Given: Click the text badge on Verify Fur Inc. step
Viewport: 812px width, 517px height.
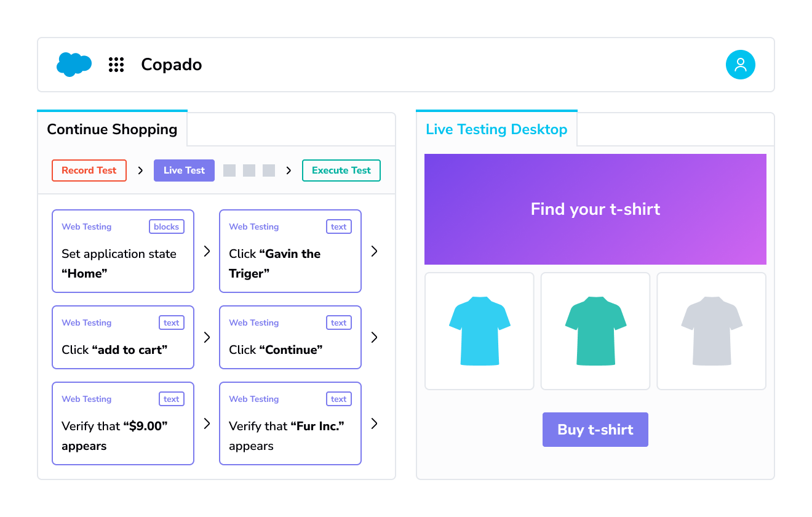Looking at the screenshot, I should (338, 399).
